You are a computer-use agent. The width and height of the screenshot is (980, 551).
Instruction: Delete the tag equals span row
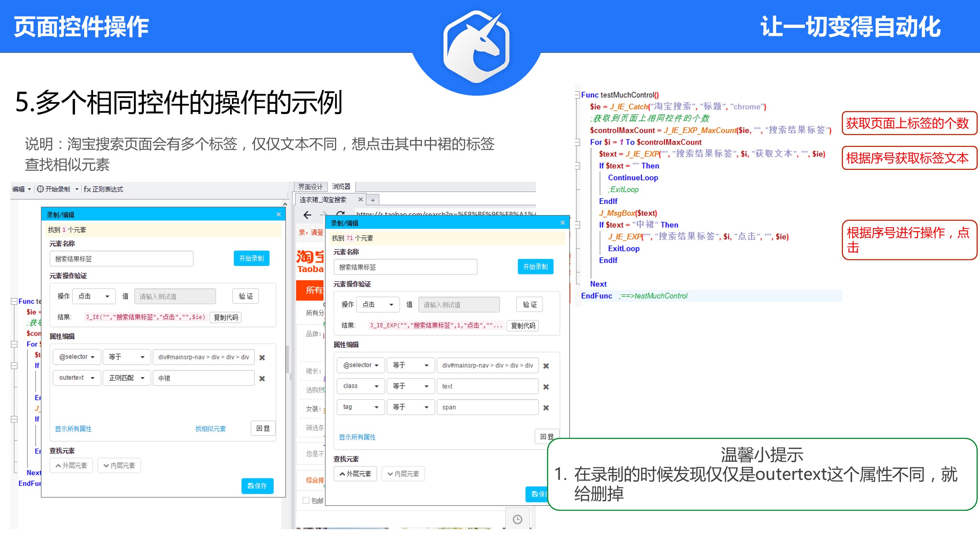point(546,408)
